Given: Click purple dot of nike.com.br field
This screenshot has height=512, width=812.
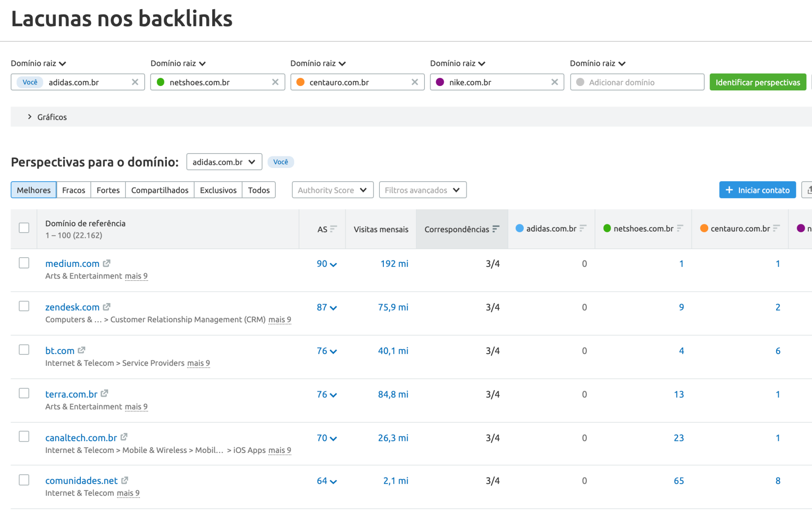Looking at the screenshot, I should pyautogui.click(x=440, y=82).
